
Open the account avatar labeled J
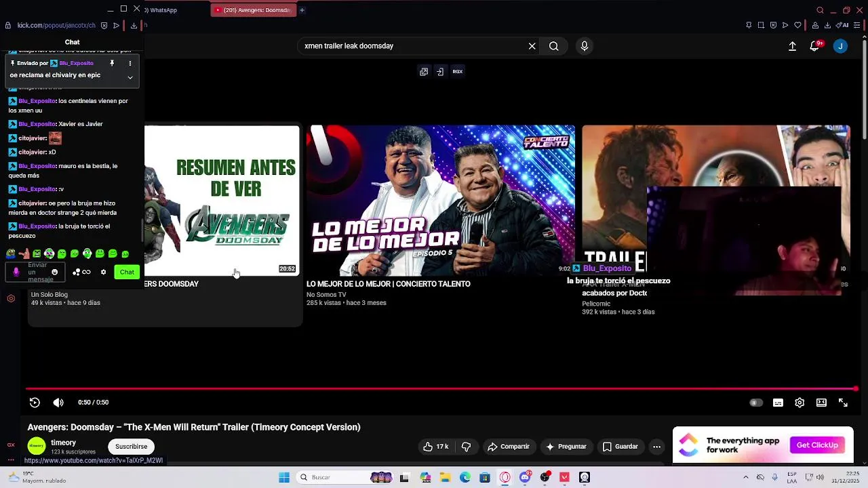(x=840, y=46)
